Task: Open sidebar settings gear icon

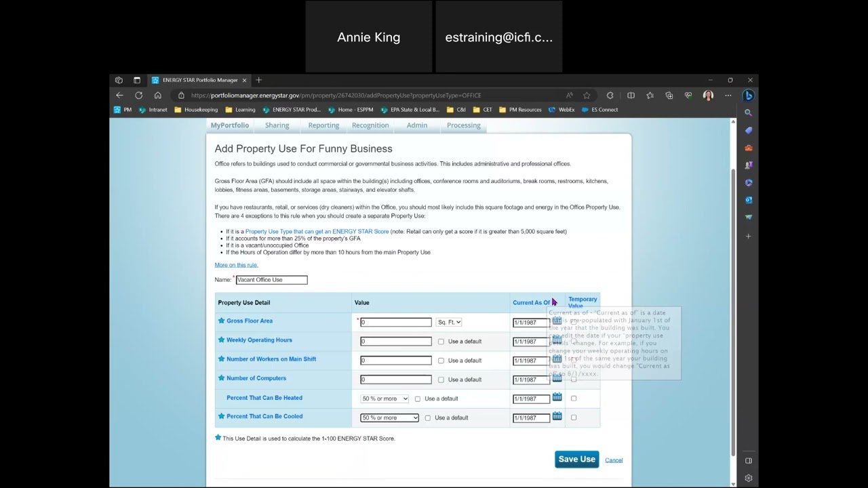Action: click(749, 478)
